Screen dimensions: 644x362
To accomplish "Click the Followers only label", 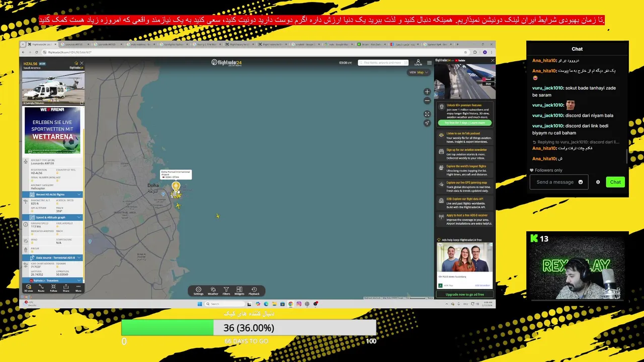I will [548, 170].
